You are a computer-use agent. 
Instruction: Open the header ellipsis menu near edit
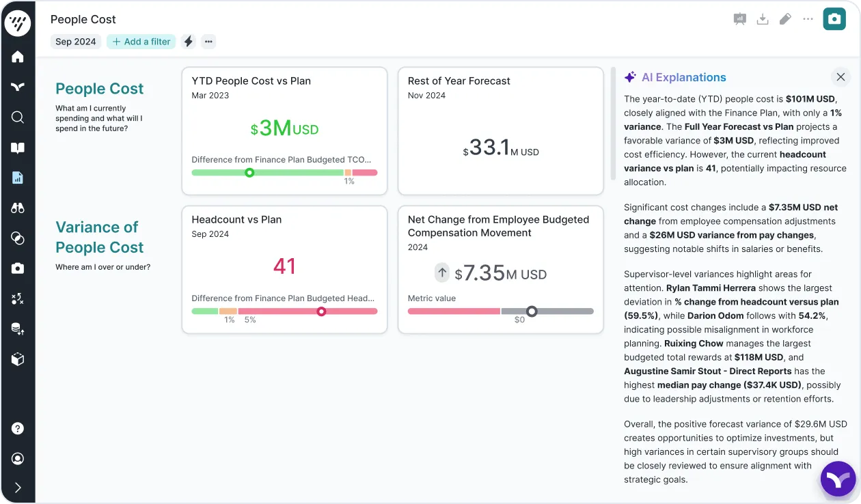(808, 19)
